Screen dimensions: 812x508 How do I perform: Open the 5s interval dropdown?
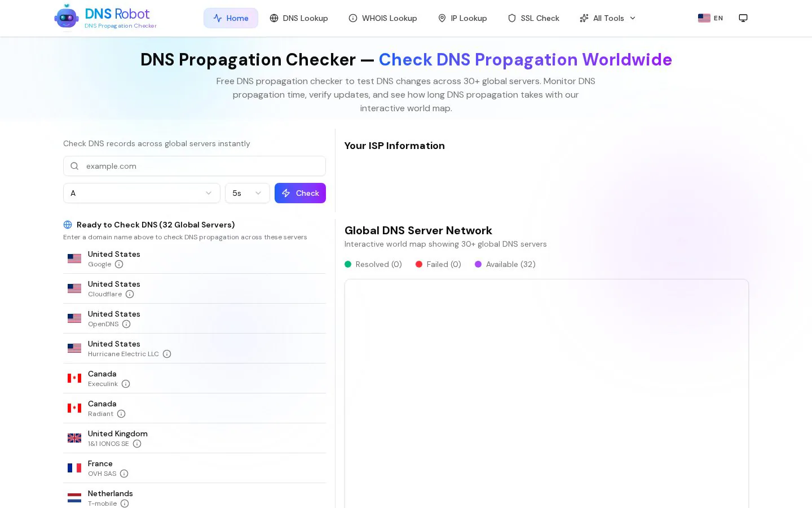(x=247, y=193)
